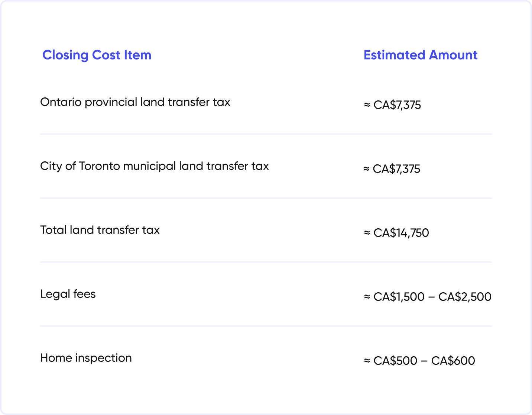Image resolution: width=532 pixels, height=415 pixels.
Task: Click the Estimated Amount column header
Action: tap(421, 55)
